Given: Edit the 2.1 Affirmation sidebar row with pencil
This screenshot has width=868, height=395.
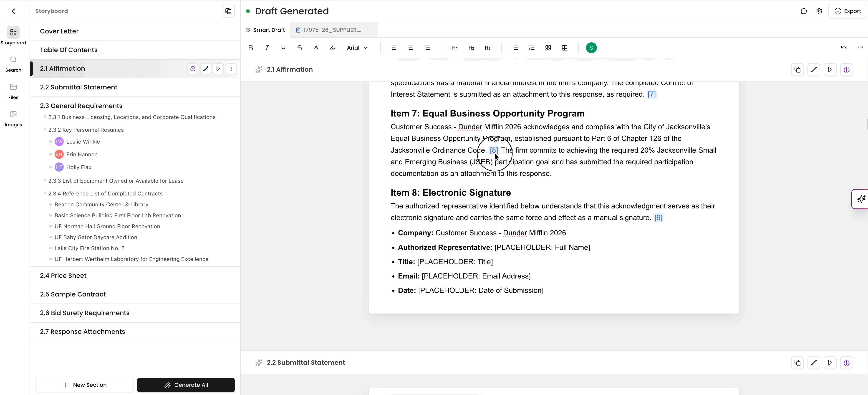Looking at the screenshot, I should click(206, 69).
